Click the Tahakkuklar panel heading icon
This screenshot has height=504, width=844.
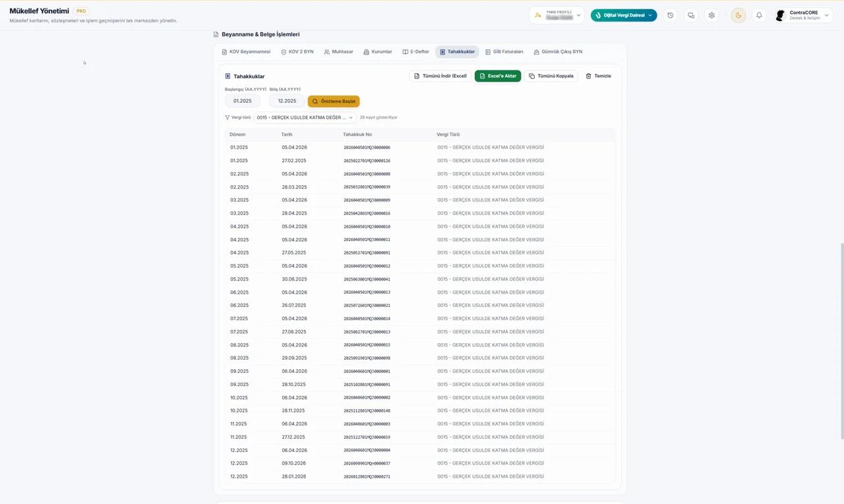[227, 76]
